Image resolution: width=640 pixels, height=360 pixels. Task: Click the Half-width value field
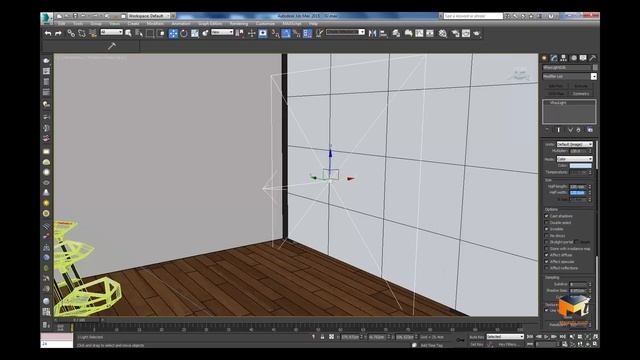click(x=578, y=193)
